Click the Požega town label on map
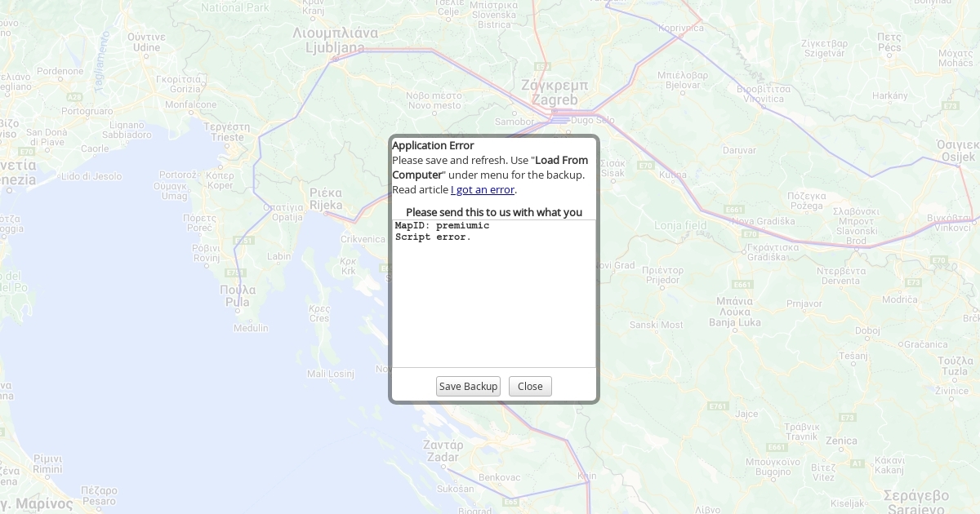Image resolution: width=980 pixels, height=514 pixels. 806,201
